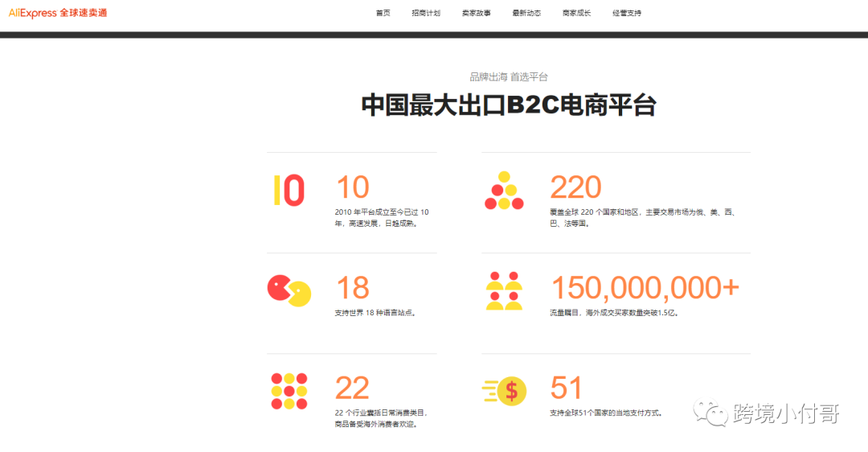
Task: Click the text 流量瞩目，海外成交买家数量突破1.5亿
Action: pyautogui.click(x=615, y=313)
